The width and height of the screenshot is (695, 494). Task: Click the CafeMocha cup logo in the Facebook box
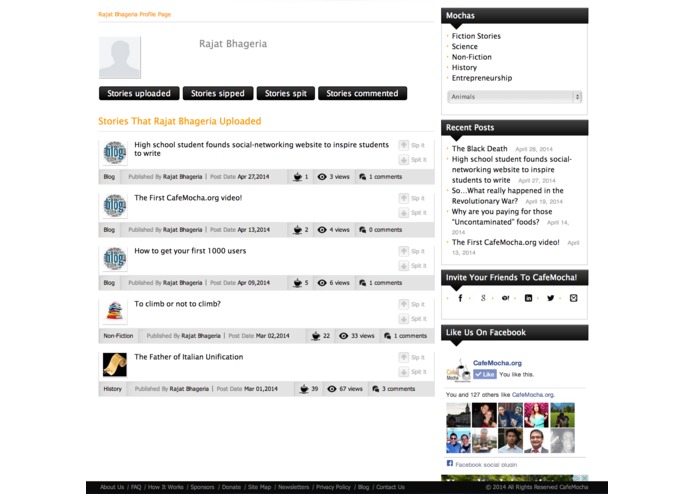(458, 370)
